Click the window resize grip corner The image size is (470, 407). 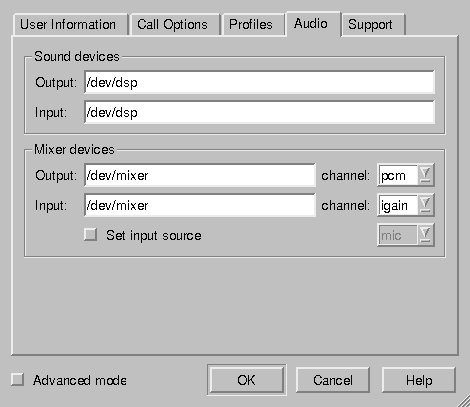coord(463,400)
